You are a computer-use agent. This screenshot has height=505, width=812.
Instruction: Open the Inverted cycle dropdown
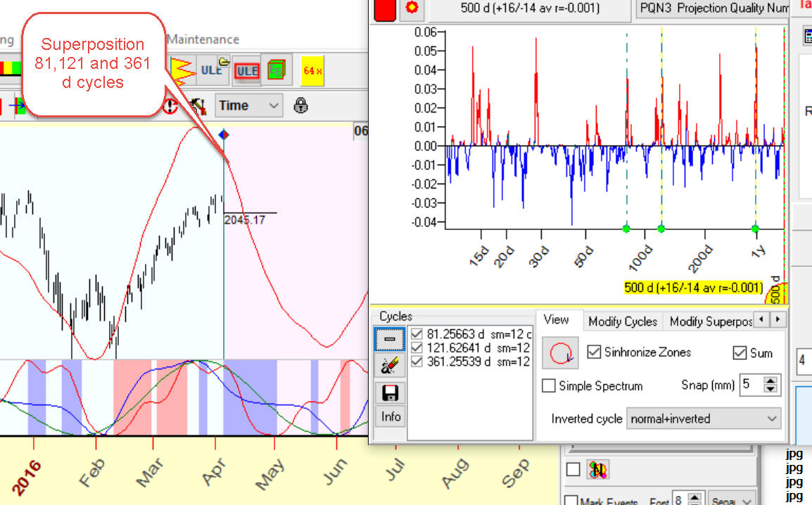(704, 418)
